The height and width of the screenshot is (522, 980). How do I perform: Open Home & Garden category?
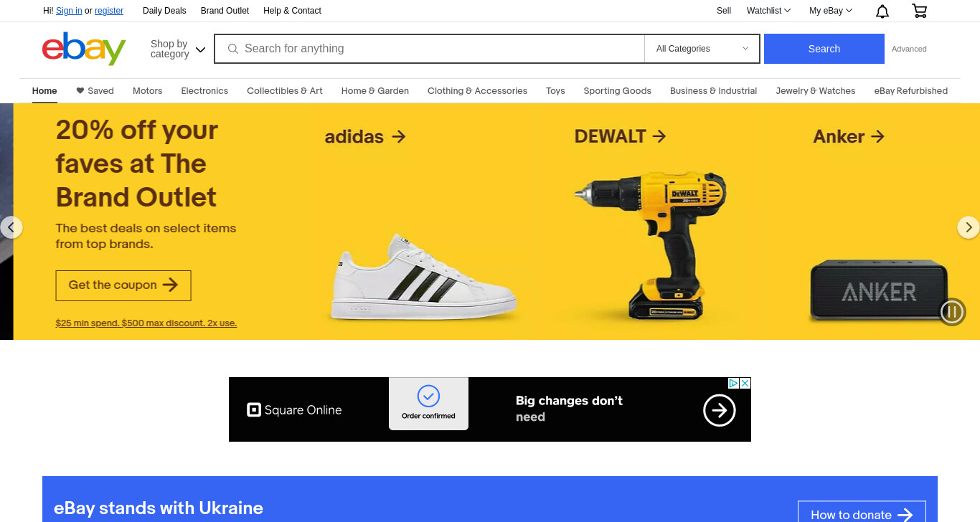(x=375, y=91)
